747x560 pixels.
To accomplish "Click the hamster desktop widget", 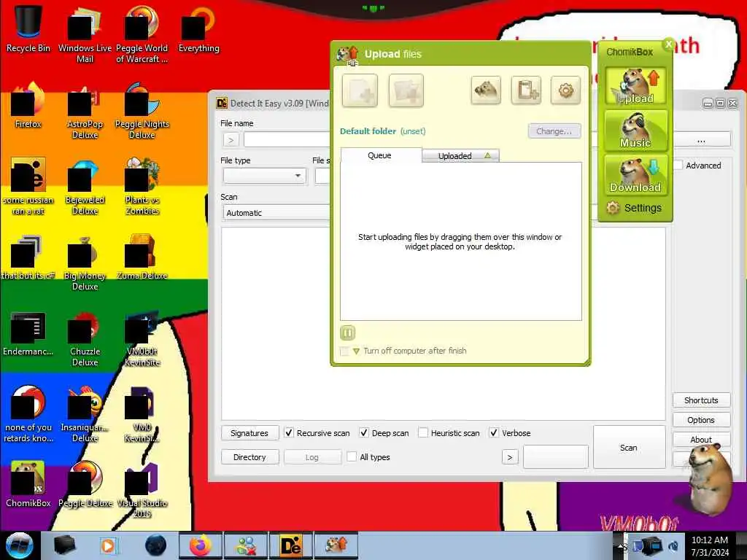I will click(709, 478).
